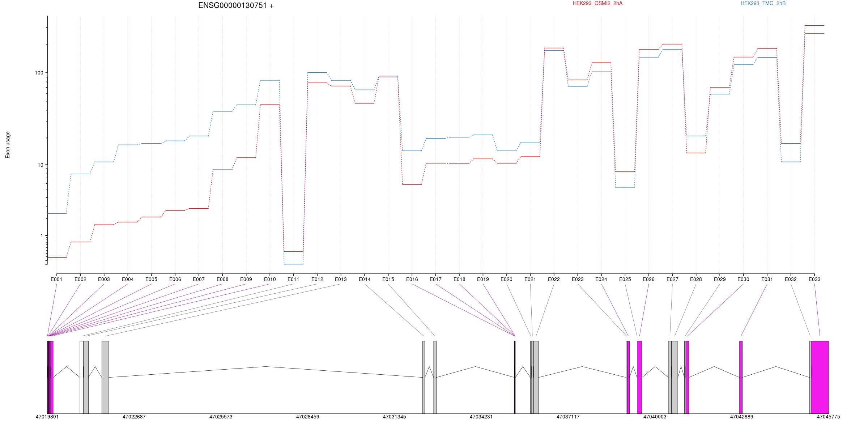Click exon label E004

pos(128,279)
